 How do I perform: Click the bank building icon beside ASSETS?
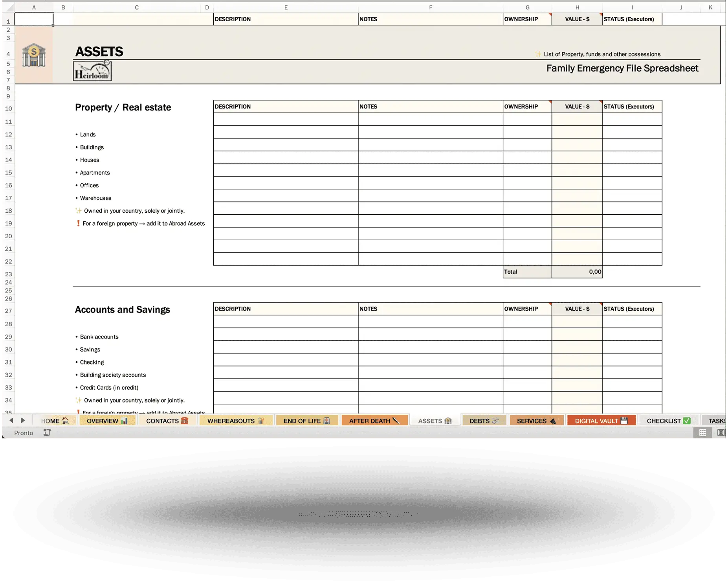34,55
